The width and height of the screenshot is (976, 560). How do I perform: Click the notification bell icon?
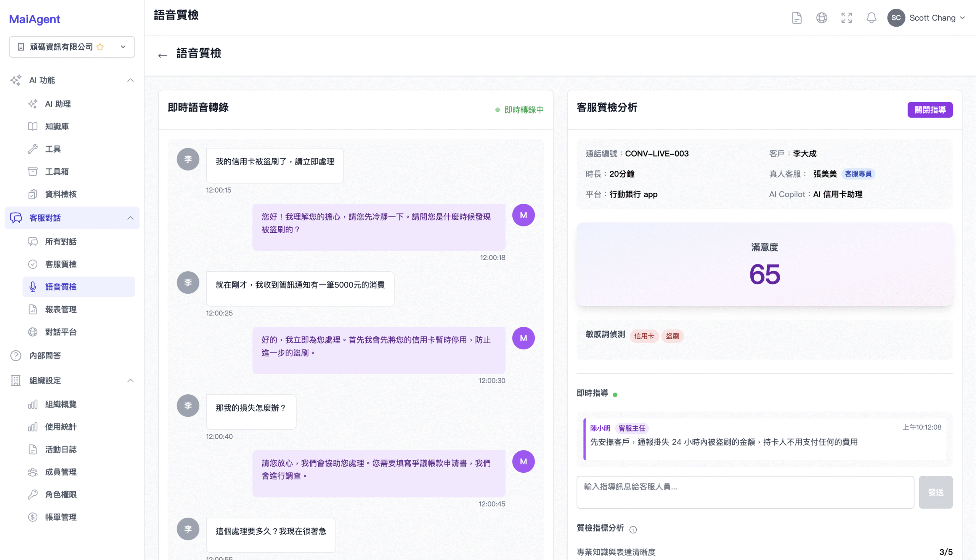tap(871, 18)
